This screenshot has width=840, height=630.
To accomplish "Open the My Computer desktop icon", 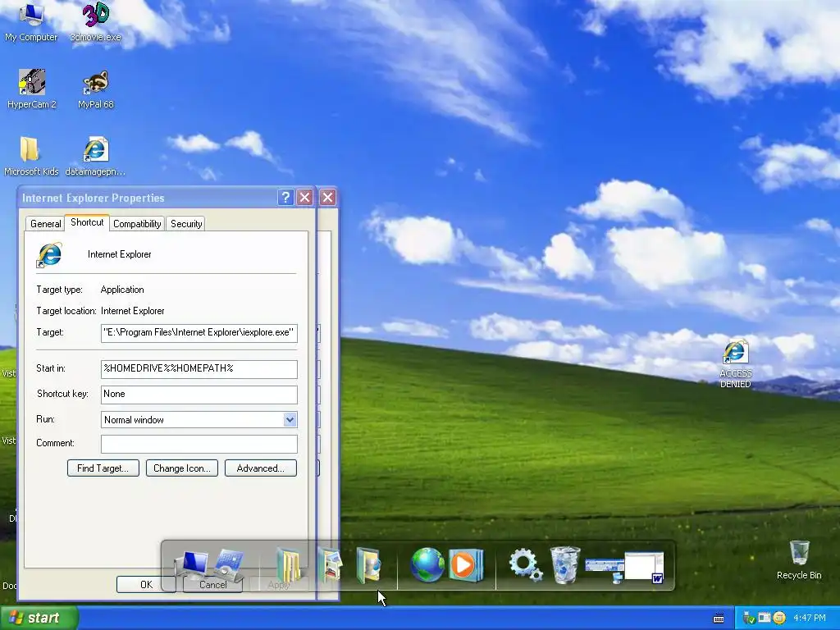I will coord(31,21).
